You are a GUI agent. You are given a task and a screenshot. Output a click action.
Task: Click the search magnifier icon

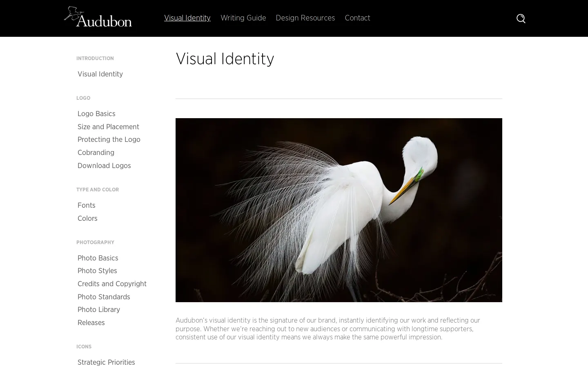[x=521, y=18]
